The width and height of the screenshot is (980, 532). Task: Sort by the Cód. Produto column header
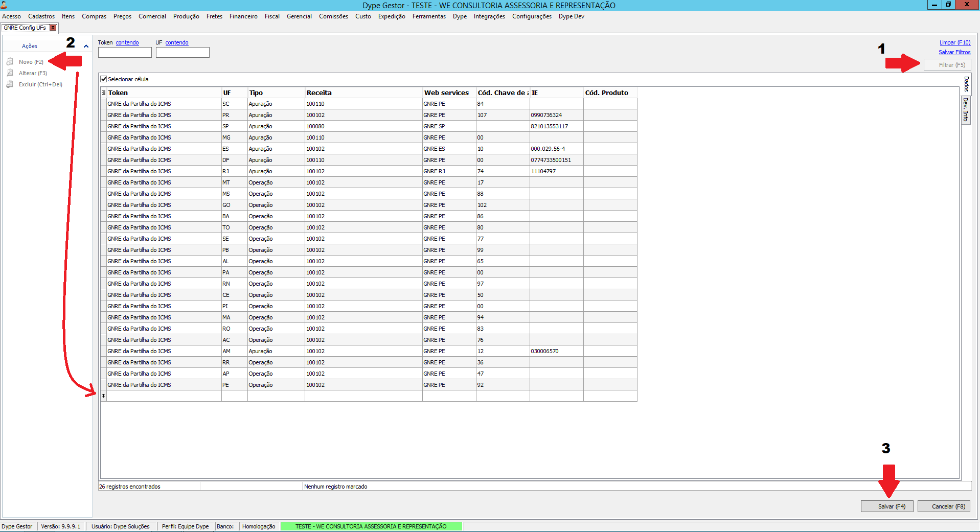pos(610,92)
